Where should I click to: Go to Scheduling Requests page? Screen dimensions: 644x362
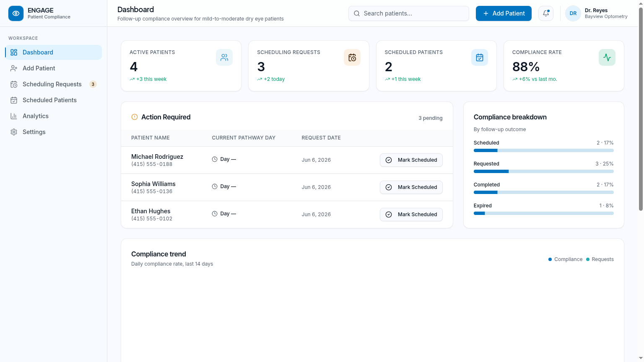coord(54,84)
